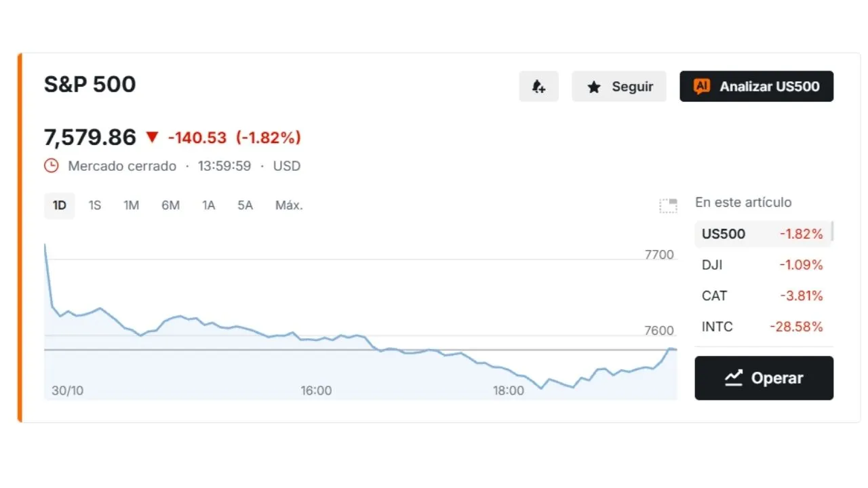Click the orange AI icon on Analizar US500
Screen dimensions: 868x488
click(x=702, y=86)
